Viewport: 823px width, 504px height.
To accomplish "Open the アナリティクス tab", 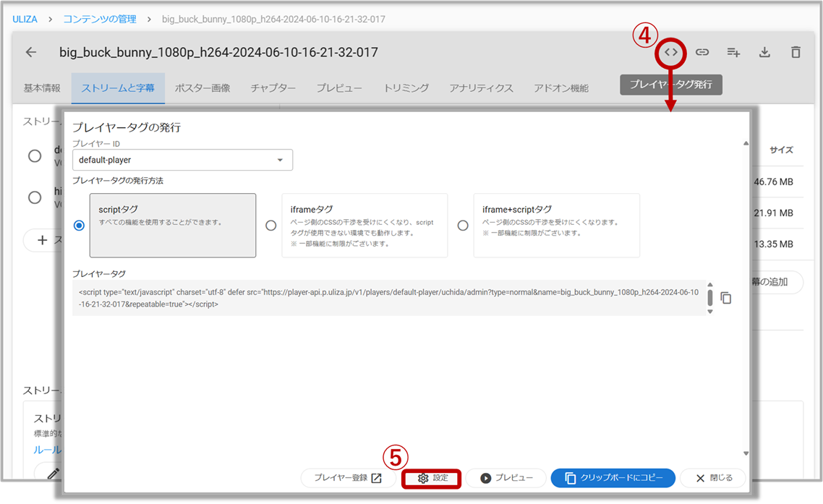I will pos(482,88).
